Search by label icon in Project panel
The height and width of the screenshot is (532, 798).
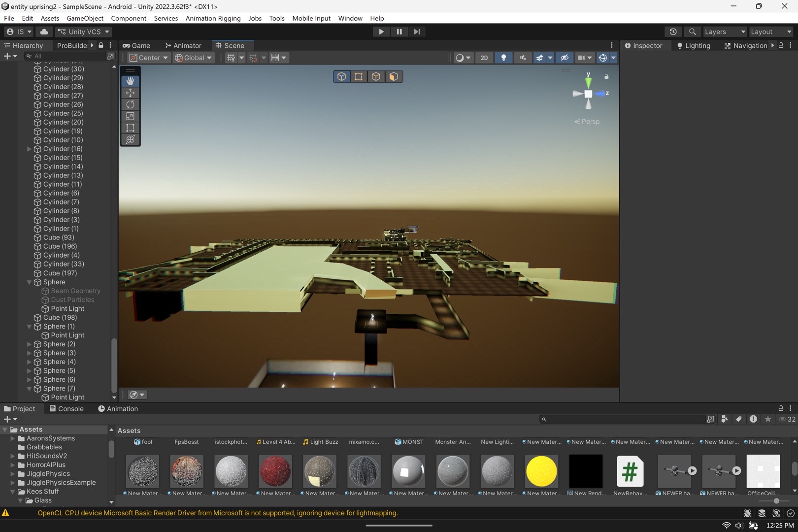pyautogui.click(x=738, y=419)
